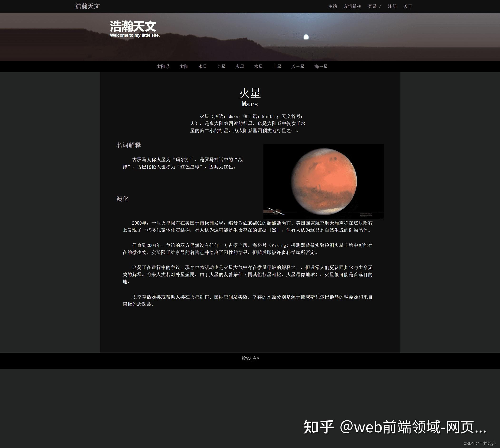Open the 主站 link in the top navigation

(x=332, y=6)
